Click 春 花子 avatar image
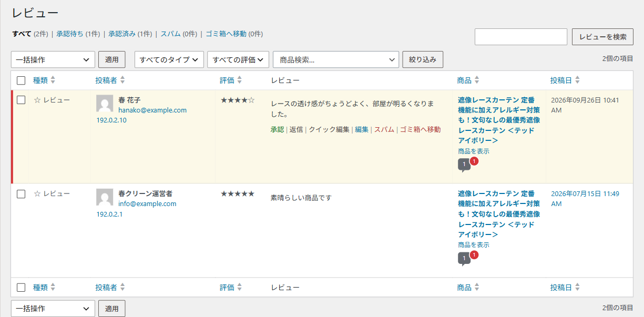 105,104
